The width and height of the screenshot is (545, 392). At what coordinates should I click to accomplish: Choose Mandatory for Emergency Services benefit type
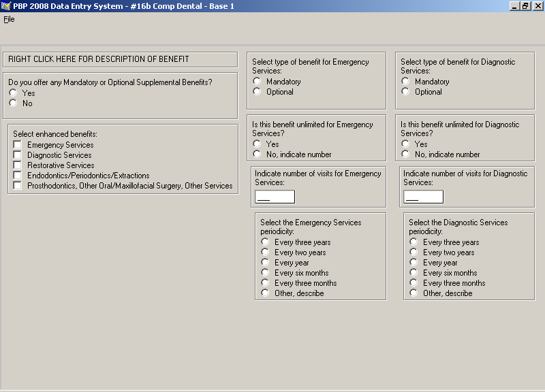[257, 81]
